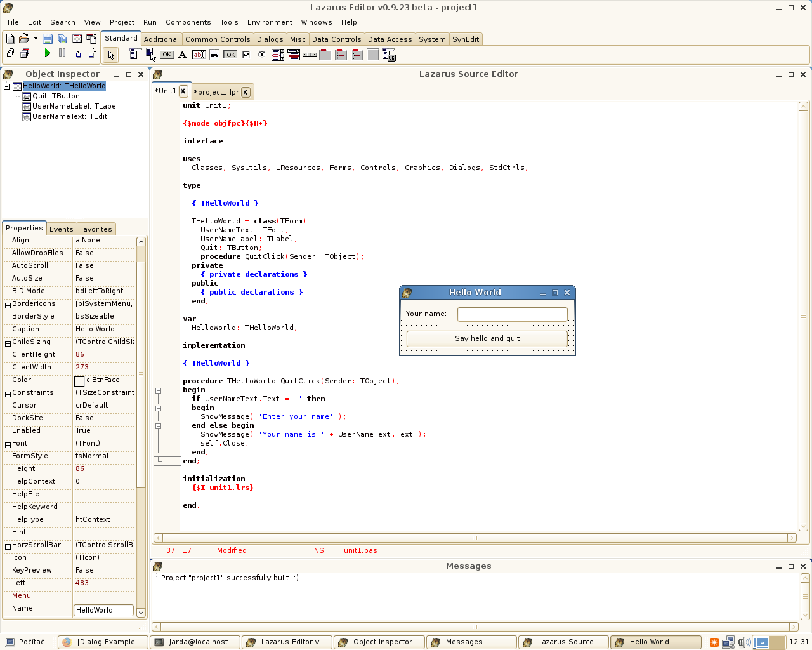Click the Počítač taskbar launcher
The width and height of the screenshot is (812, 650).
[25, 642]
